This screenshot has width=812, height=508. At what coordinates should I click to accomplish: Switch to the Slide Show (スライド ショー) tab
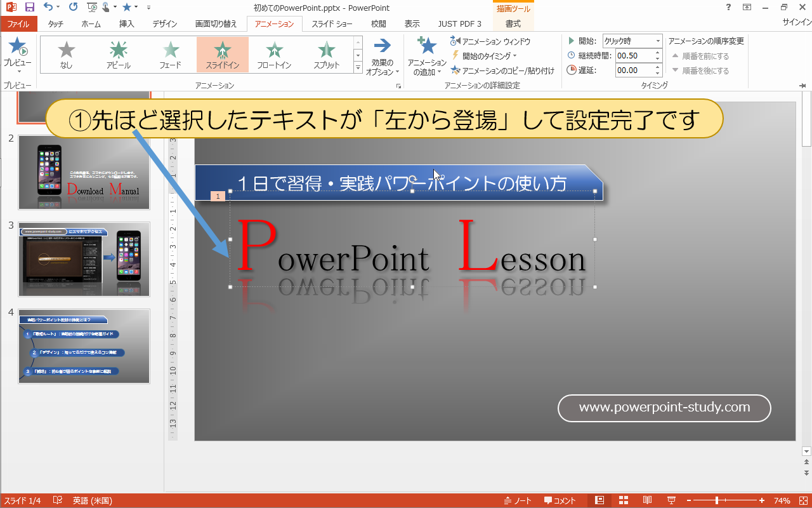[x=332, y=24]
